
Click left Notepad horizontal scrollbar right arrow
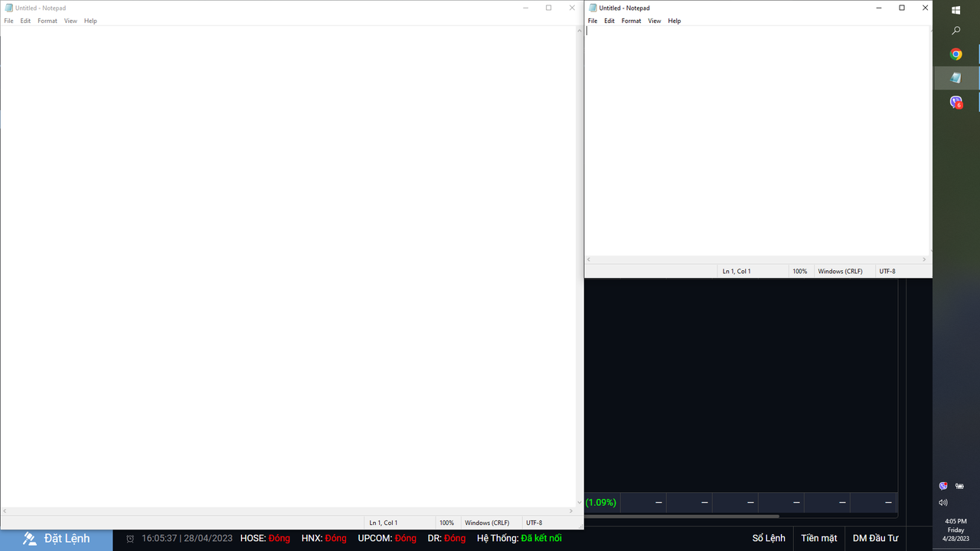click(571, 510)
